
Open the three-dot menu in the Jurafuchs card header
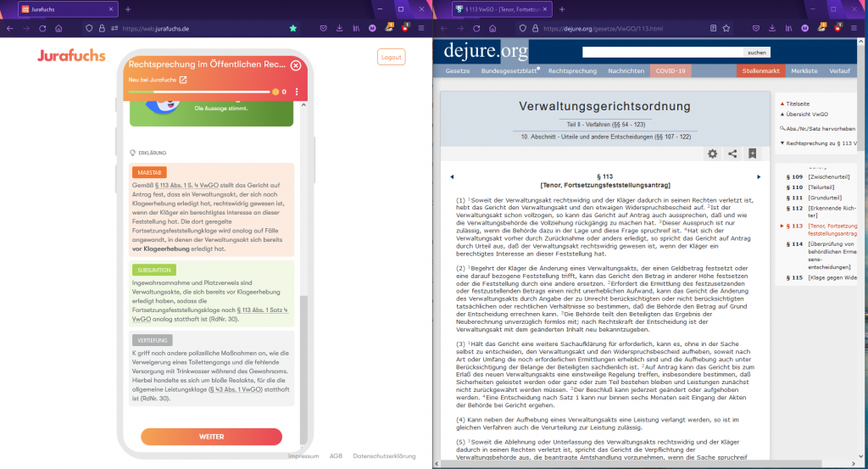(297, 92)
